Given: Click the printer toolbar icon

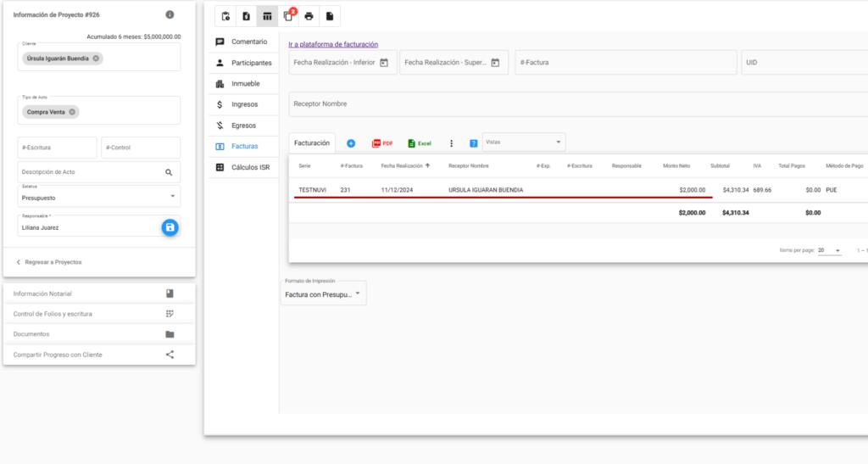Looking at the screenshot, I should 309,17.
